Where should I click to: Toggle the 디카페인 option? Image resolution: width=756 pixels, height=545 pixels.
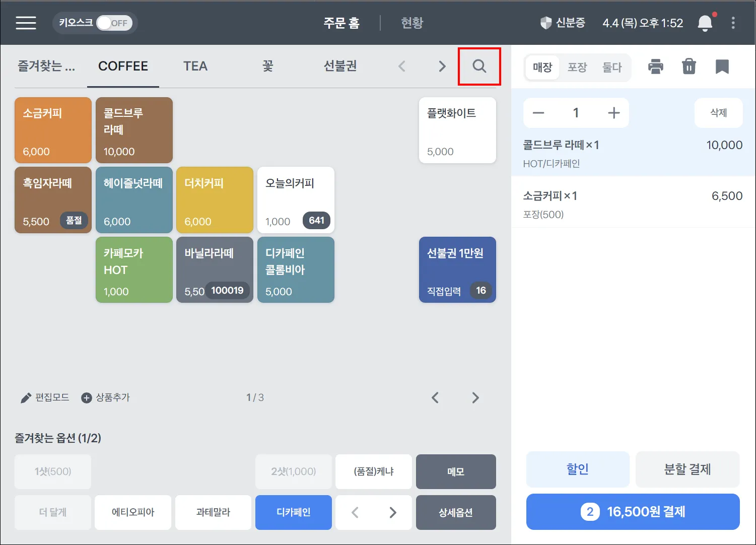tap(294, 512)
